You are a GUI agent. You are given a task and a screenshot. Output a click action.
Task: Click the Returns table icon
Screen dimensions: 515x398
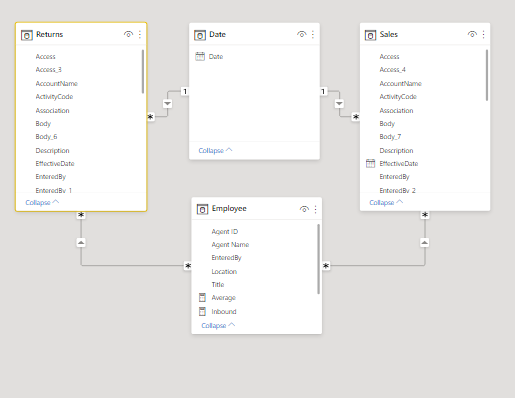click(27, 35)
